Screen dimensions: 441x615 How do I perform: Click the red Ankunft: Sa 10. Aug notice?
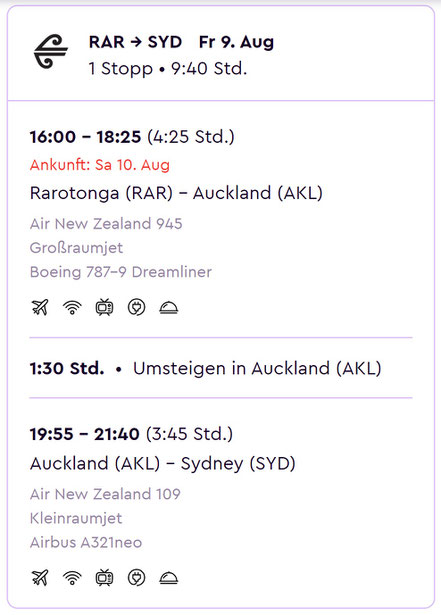point(100,165)
